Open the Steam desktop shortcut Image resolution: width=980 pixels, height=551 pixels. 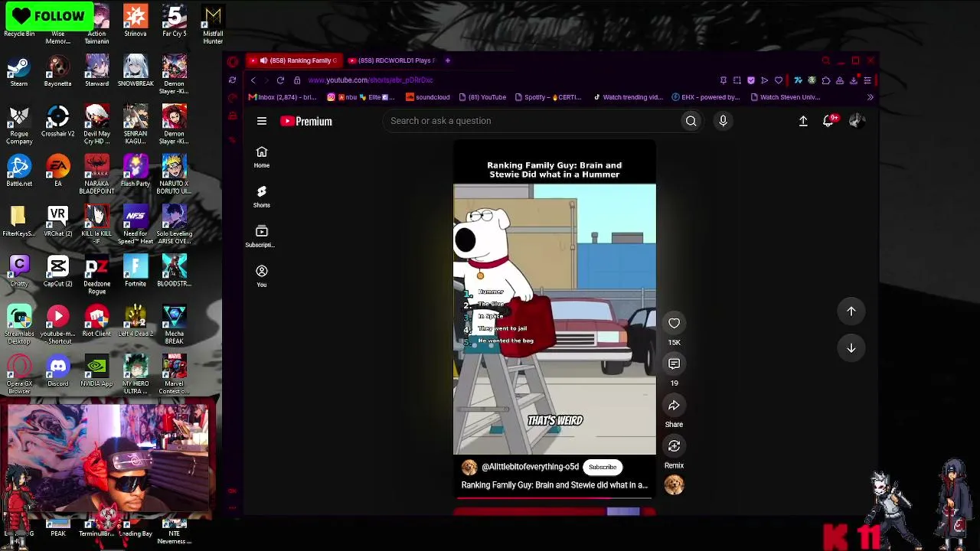point(19,73)
